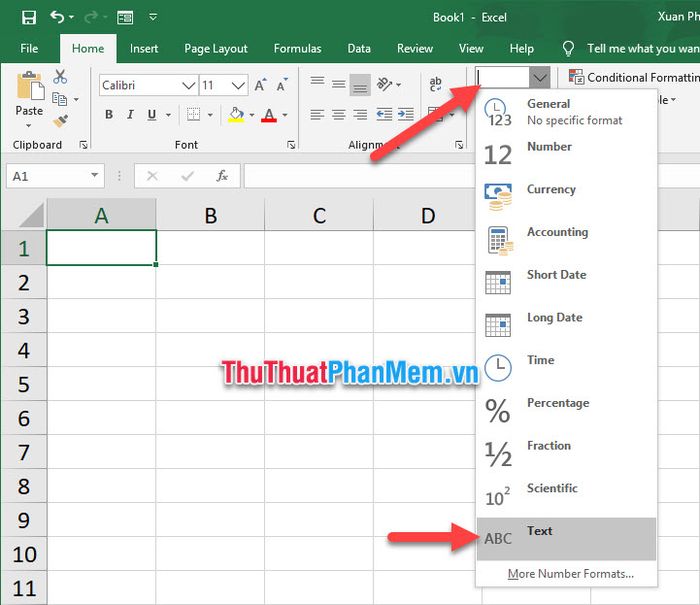Apply cell borders with the Borders icon
The height and width of the screenshot is (605, 700).
coord(193,114)
